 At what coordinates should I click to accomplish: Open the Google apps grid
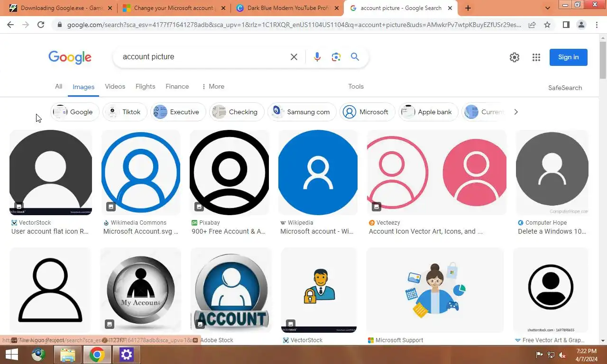[x=536, y=57]
